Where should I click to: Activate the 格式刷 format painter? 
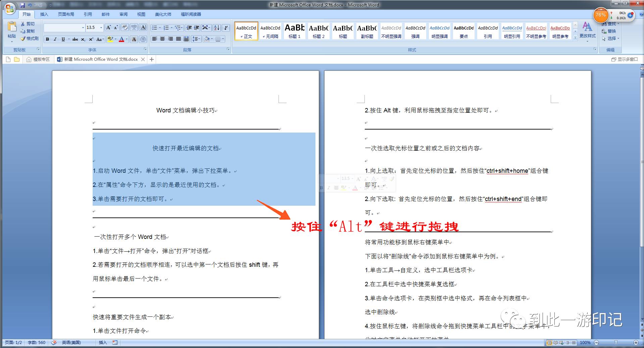(x=30, y=39)
